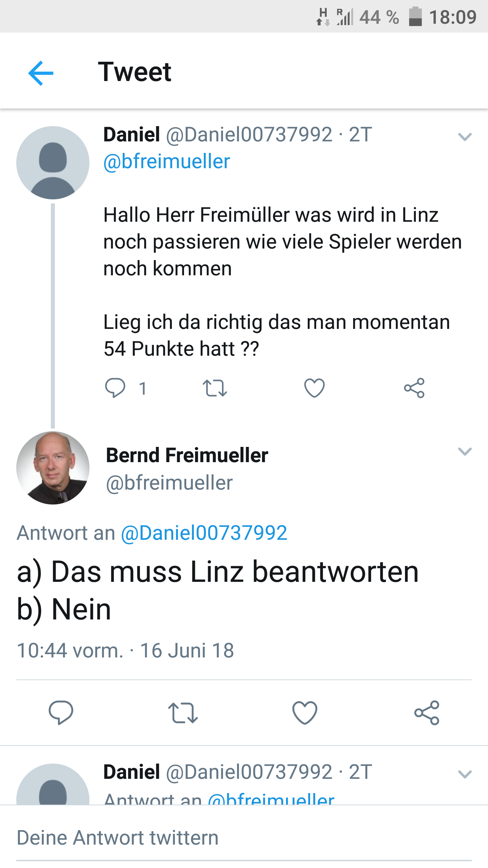This screenshot has width=488, height=868.
Task: Open chevron menu on Daniel's bottom tweet
Action: (x=465, y=774)
